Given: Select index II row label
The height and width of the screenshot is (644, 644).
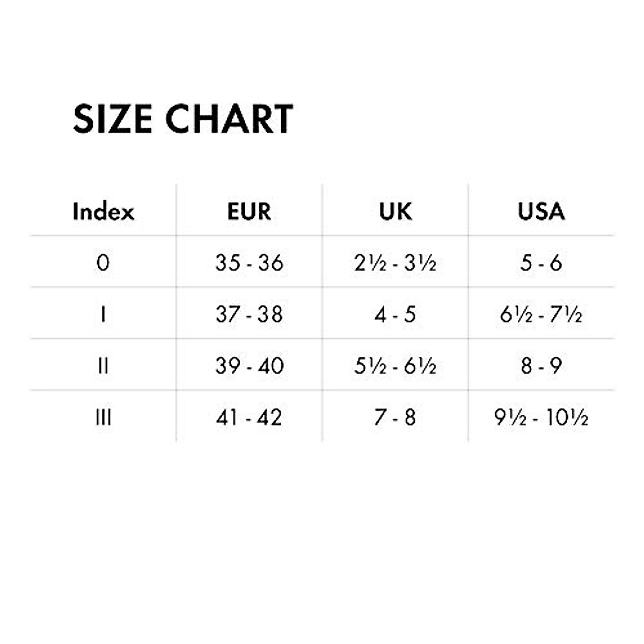Looking at the screenshot, I should [103, 365].
